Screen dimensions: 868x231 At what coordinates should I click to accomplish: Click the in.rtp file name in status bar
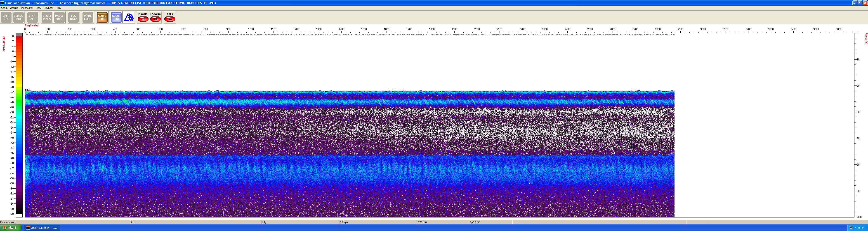coord(134,222)
